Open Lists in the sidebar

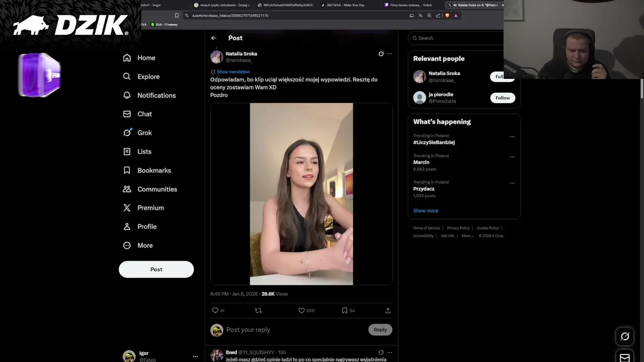[x=137, y=151]
